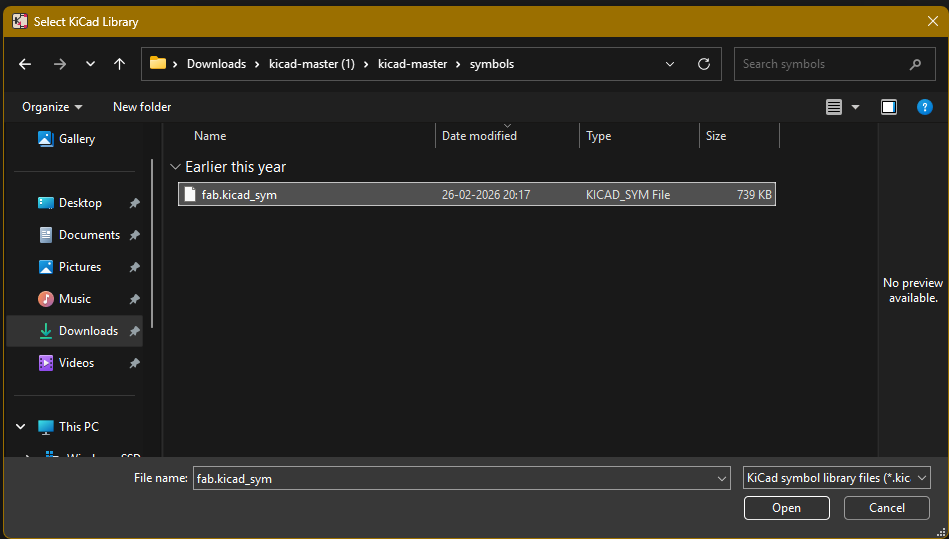Open recent locations chevron

[90, 64]
